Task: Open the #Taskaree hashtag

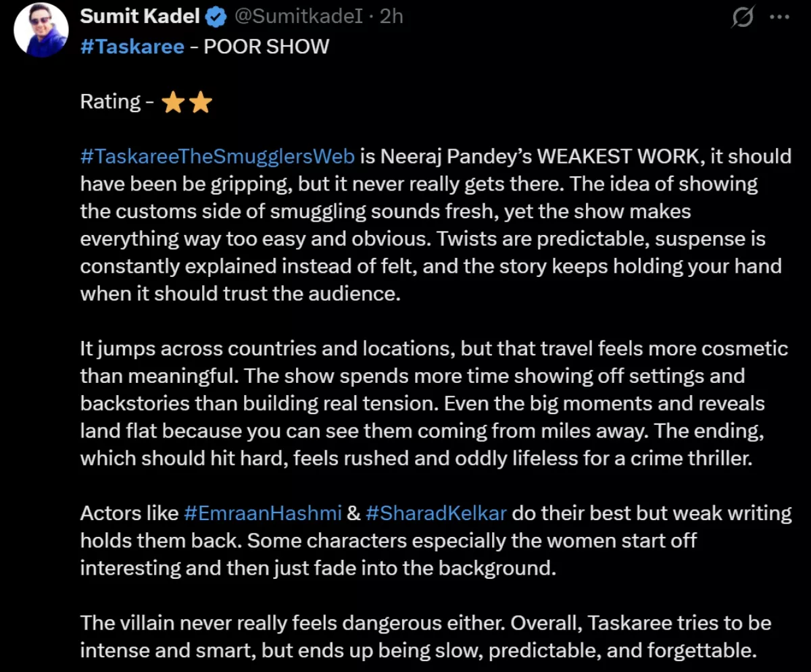Action: (x=132, y=47)
